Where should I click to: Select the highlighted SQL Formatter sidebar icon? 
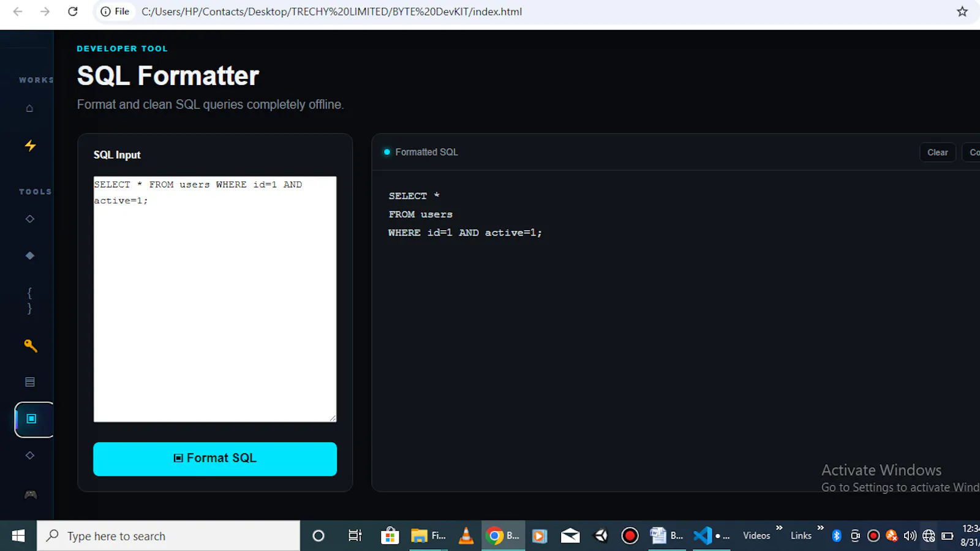(x=33, y=419)
